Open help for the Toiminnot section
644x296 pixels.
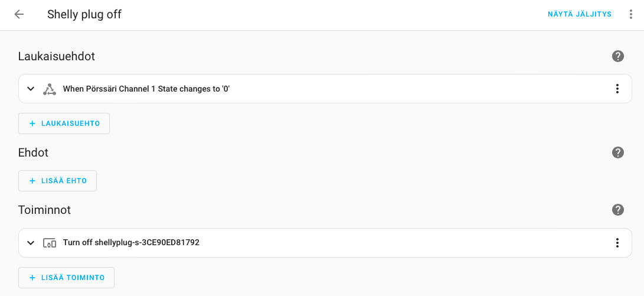pos(617,210)
